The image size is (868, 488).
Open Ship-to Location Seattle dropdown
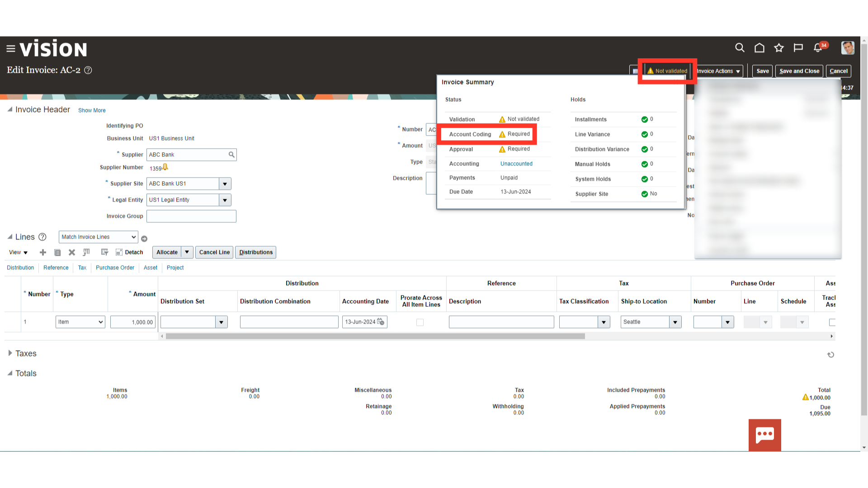click(x=675, y=322)
